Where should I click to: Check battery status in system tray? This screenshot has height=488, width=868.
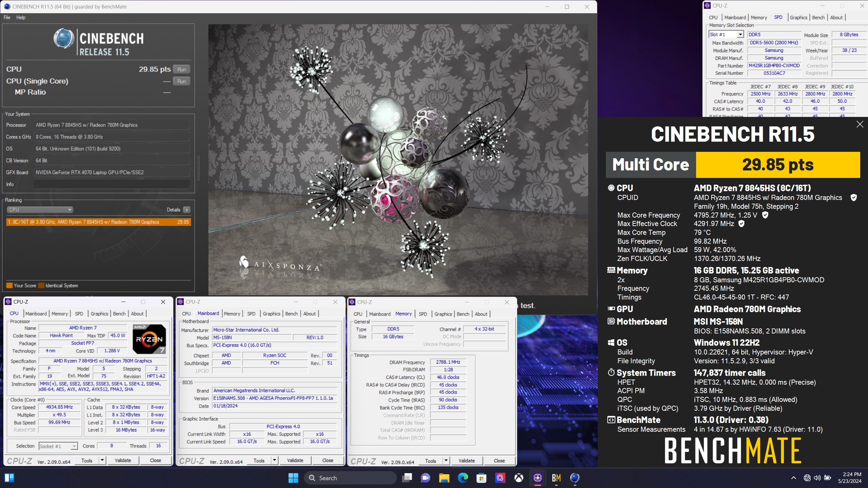click(x=828, y=478)
